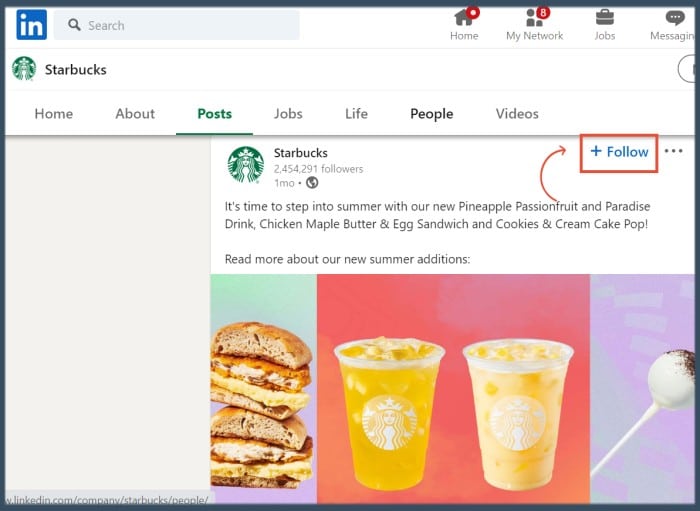Click the search magnifier icon
The width and height of the screenshot is (700, 511).
pyautogui.click(x=74, y=25)
